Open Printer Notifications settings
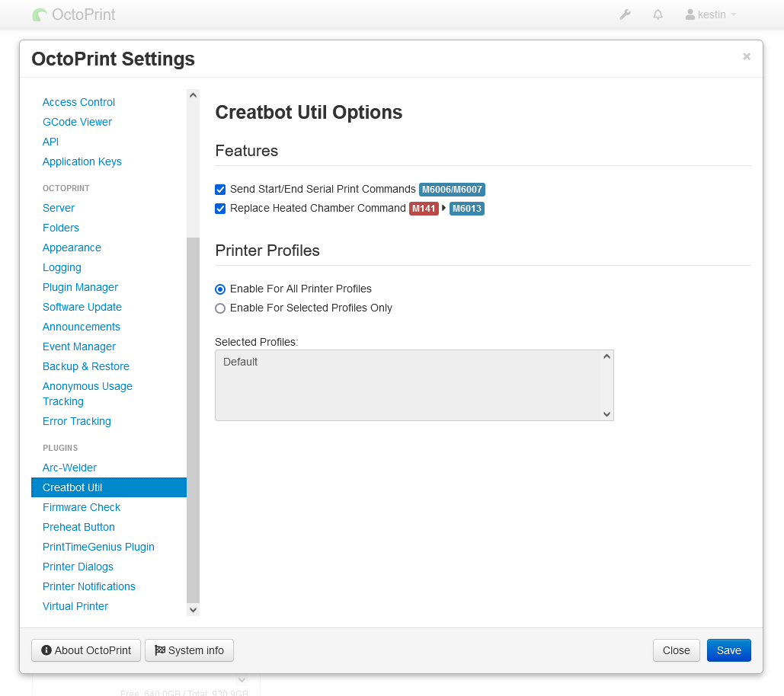Screen dimensions: 784x696 [88, 586]
